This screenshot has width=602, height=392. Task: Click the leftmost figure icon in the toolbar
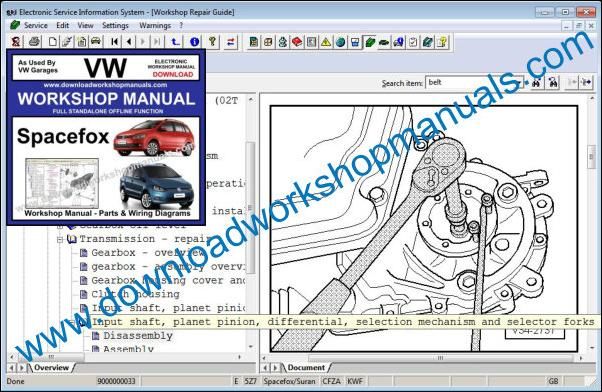coord(16,41)
